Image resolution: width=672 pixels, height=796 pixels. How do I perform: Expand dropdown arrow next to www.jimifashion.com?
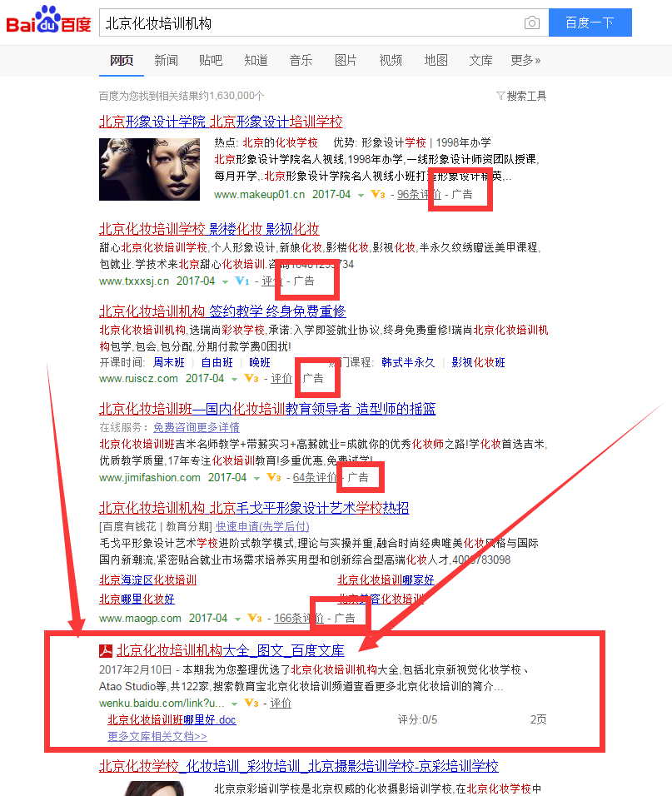(x=257, y=478)
